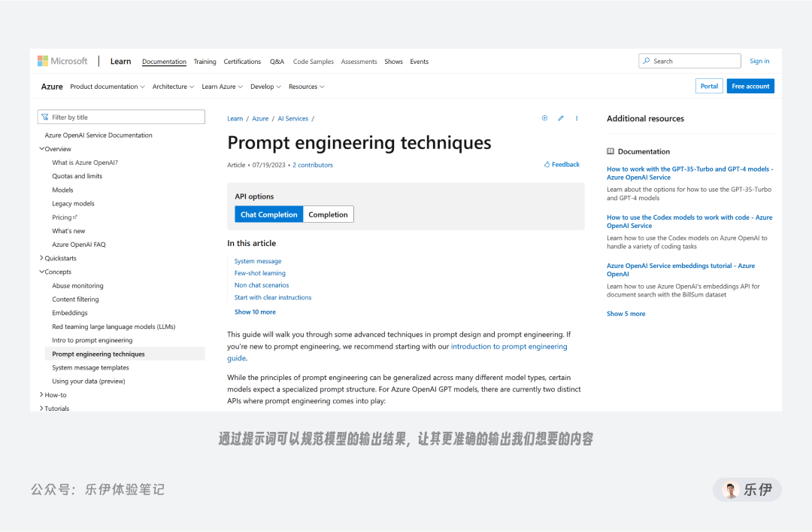Select System message templates in sidebar

pyautogui.click(x=91, y=368)
